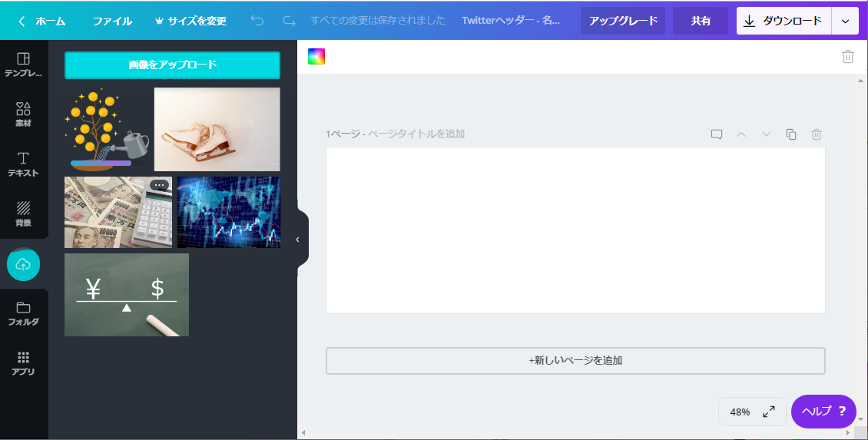Move page down with the chevron
868x440 pixels.
click(x=766, y=134)
